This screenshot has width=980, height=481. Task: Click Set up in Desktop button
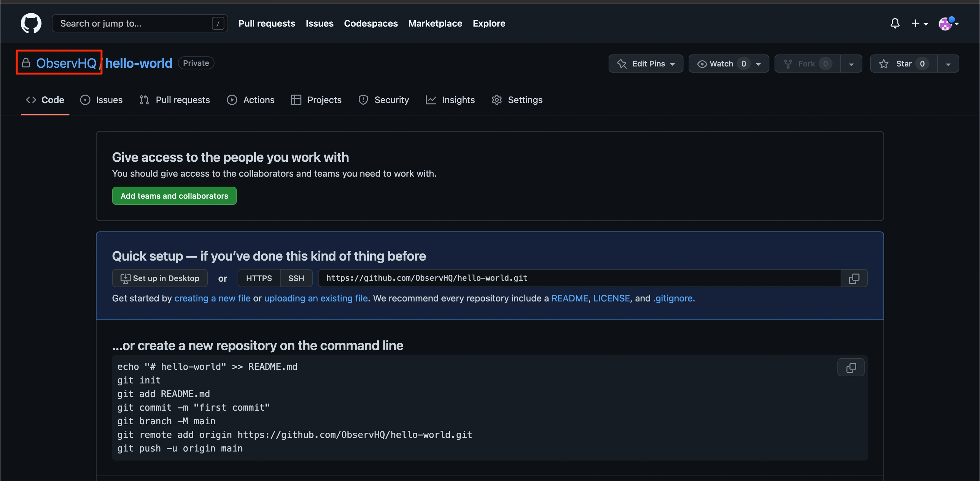[160, 278]
